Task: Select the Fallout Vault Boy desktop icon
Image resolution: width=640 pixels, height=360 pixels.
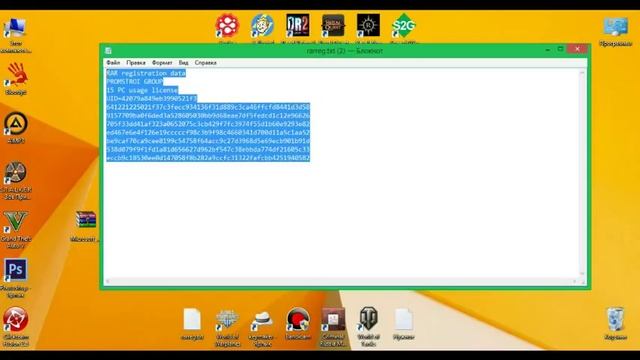Action: click(x=262, y=25)
